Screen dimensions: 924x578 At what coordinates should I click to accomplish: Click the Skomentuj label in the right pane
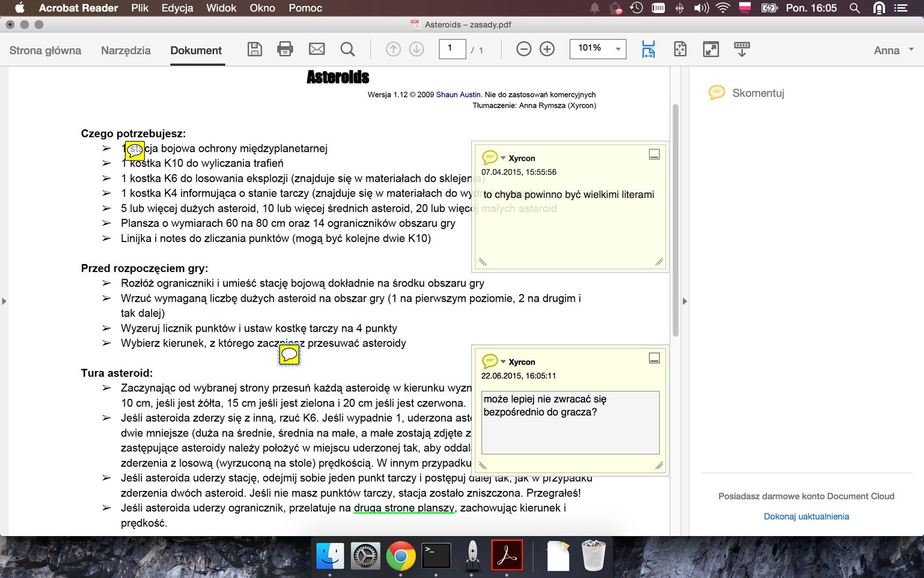(758, 93)
